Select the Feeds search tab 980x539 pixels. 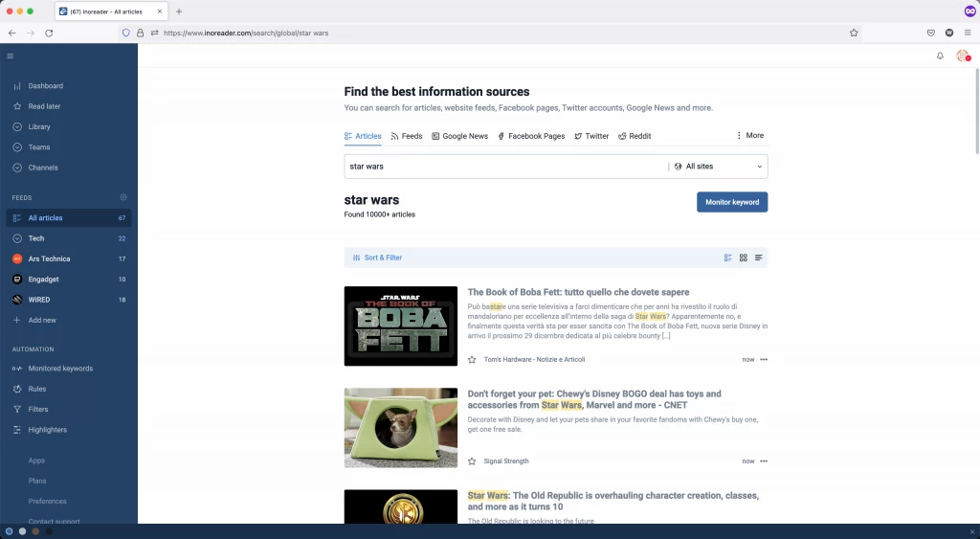[406, 136]
